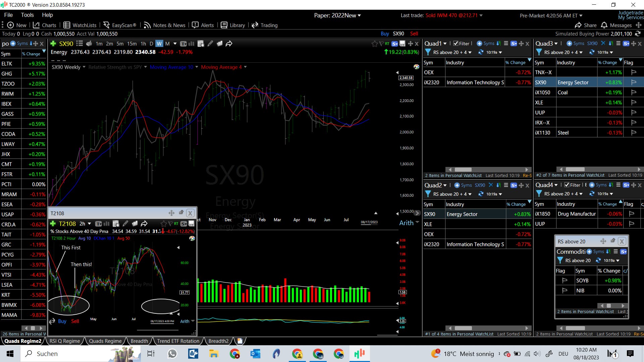Image resolution: width=644 pixels, height=362 pixels.
Task: Toggle the Filter checkbox in Quad1
Action: (456, 44)
